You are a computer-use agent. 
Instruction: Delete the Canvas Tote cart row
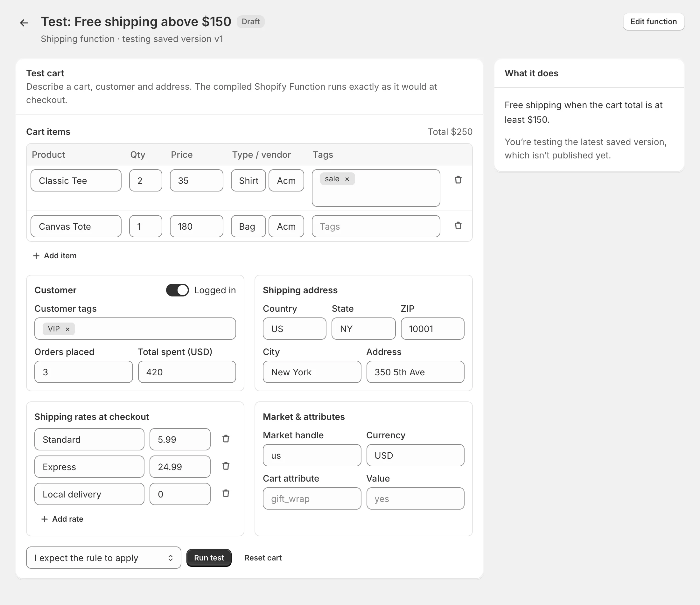[x=458, y=226]
